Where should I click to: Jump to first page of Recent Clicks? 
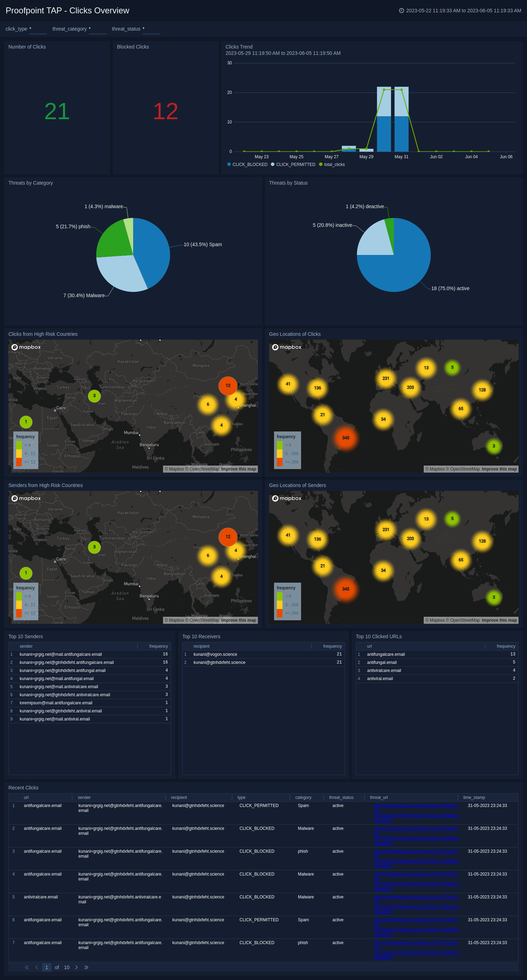[27, 967]
